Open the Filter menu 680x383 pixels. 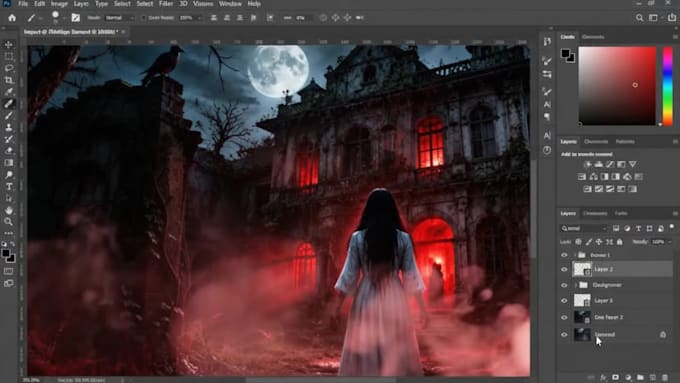click(166, 4)
